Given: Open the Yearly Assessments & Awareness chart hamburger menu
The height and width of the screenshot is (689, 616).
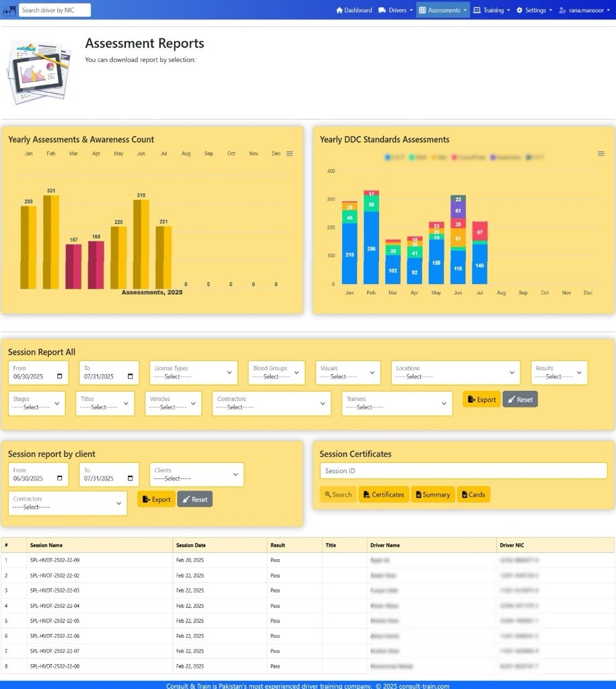Looking at the screenshot, I should [x=289, y=154].
